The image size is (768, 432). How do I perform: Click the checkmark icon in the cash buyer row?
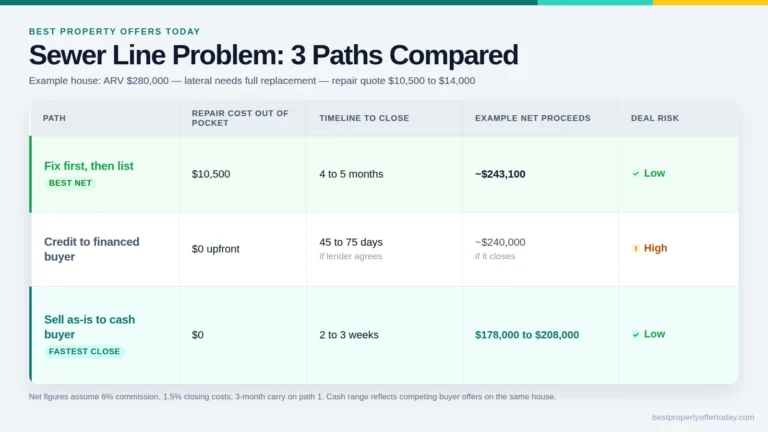[636, 335]
